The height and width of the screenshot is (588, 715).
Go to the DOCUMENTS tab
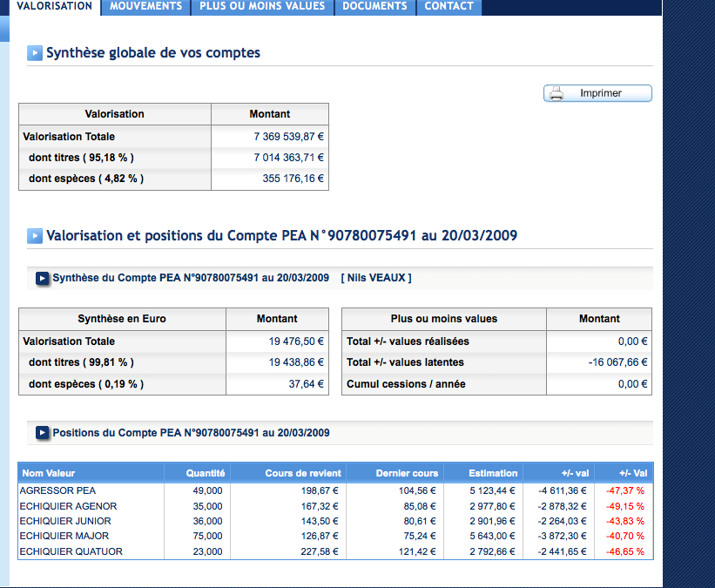click(374, 6)
